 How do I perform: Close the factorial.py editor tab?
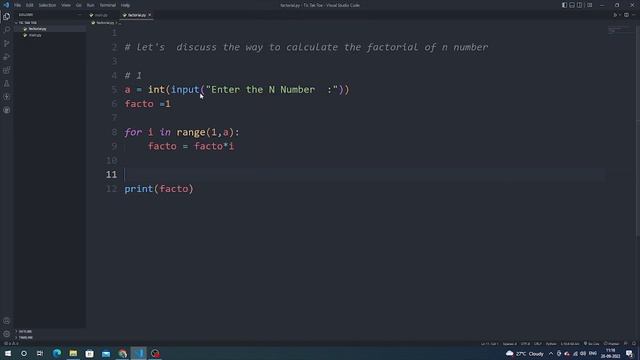pyautogui.click(x=149, y=15)
